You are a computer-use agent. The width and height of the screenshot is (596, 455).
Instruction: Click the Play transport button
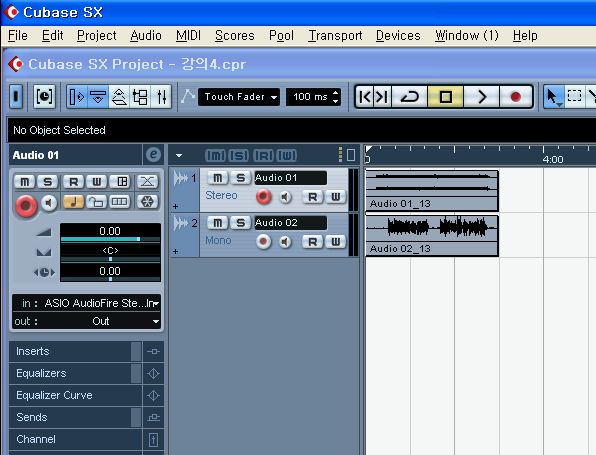[x=481, y=97]
